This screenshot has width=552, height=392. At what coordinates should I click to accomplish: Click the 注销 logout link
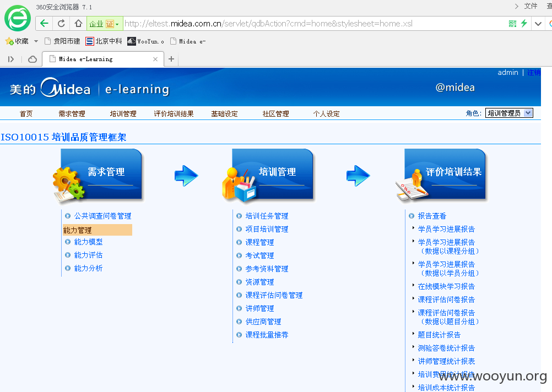[x=534, y=73]
